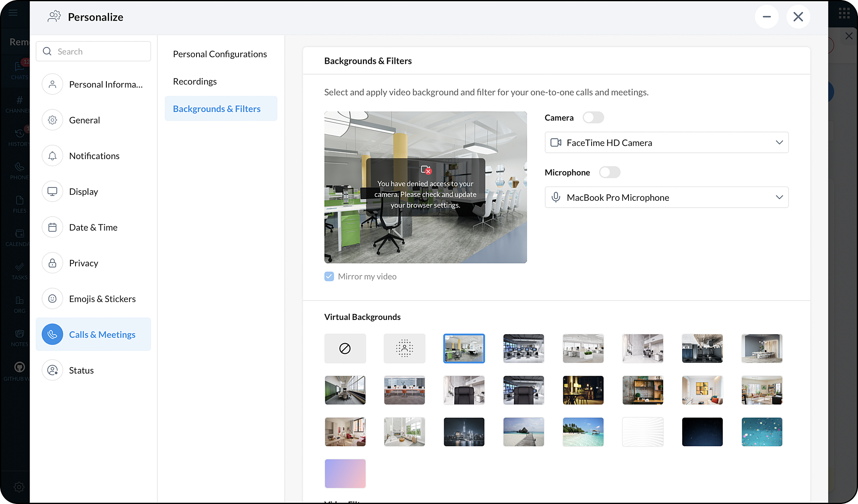858x504 pixels.
Task: Select the General menu label
Action: pyautogui.click(x=85, y=120)
